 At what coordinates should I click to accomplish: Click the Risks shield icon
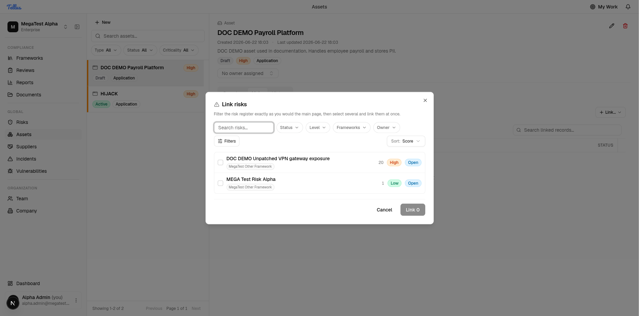click(10, 122)
